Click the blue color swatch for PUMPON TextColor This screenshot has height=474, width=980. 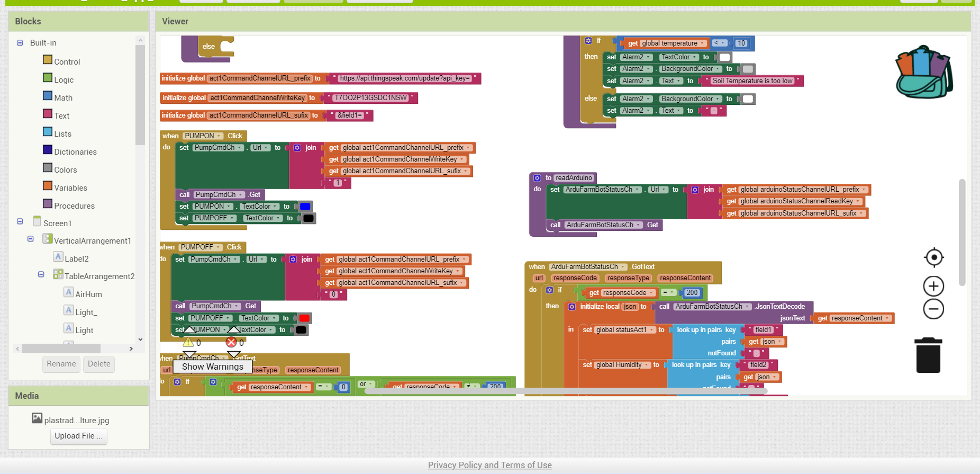tap(305, 207)
